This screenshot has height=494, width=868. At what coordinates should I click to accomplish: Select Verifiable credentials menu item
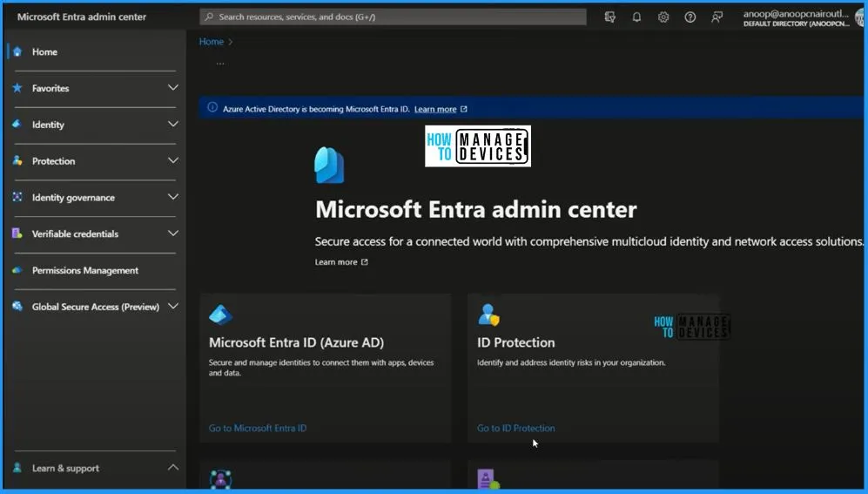[x=75, y=233]
